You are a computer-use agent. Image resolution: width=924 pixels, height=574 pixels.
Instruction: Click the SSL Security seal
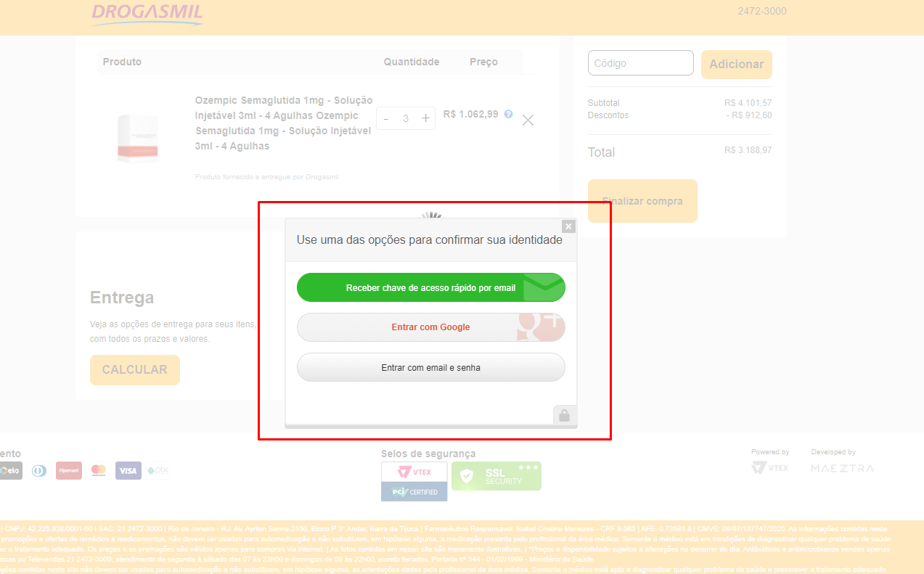496,476
